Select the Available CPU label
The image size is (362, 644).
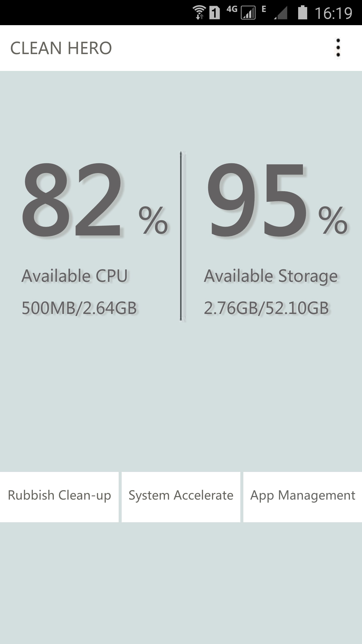[x=75, y=276]
